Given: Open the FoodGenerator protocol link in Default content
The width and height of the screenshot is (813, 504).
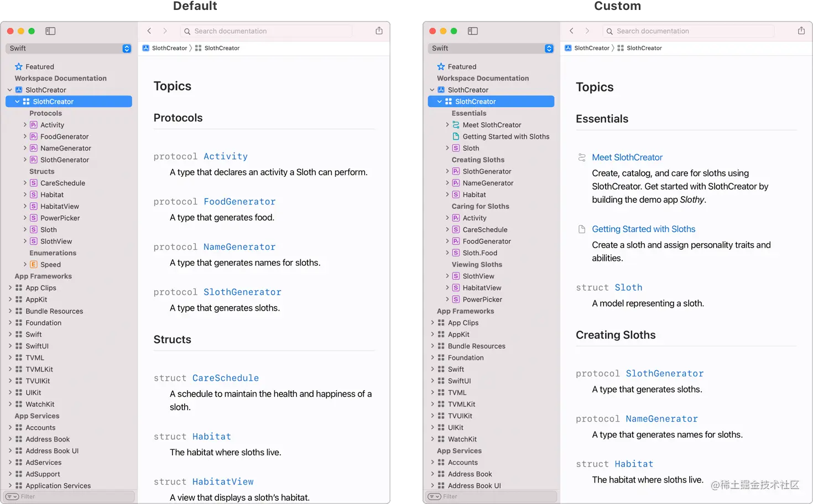Looking at the screenshot, I should coord(239,202).
